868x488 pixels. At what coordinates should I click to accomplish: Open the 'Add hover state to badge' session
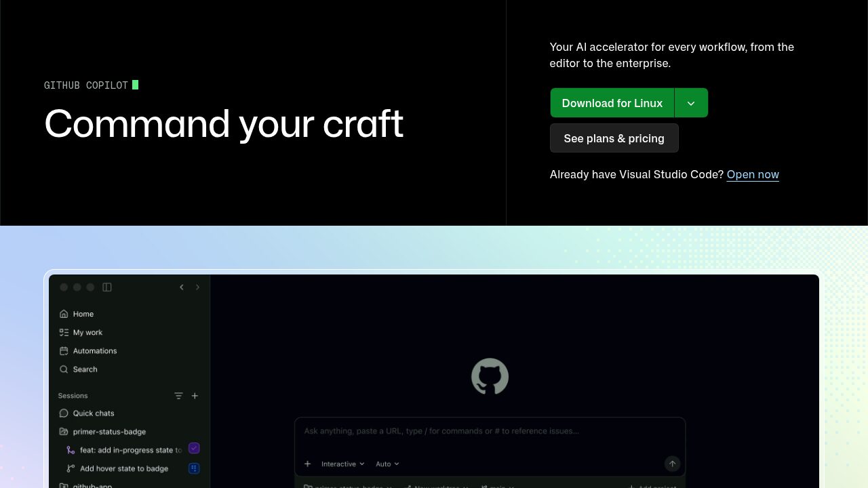[x=123, y=468]
